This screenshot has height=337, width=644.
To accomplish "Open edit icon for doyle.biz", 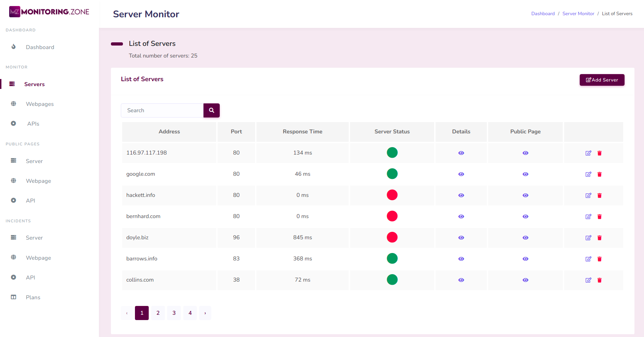I will pyautogui.click(x=588, y=238).
